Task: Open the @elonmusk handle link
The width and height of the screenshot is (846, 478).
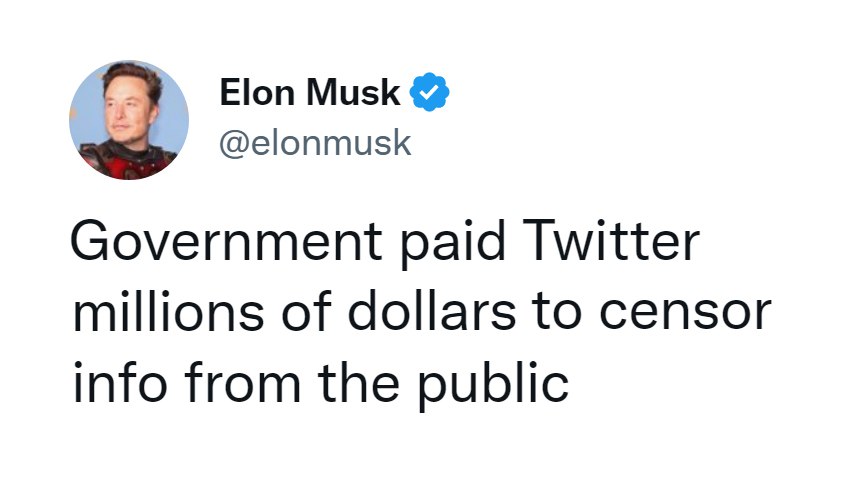Action: pos(315,141)
